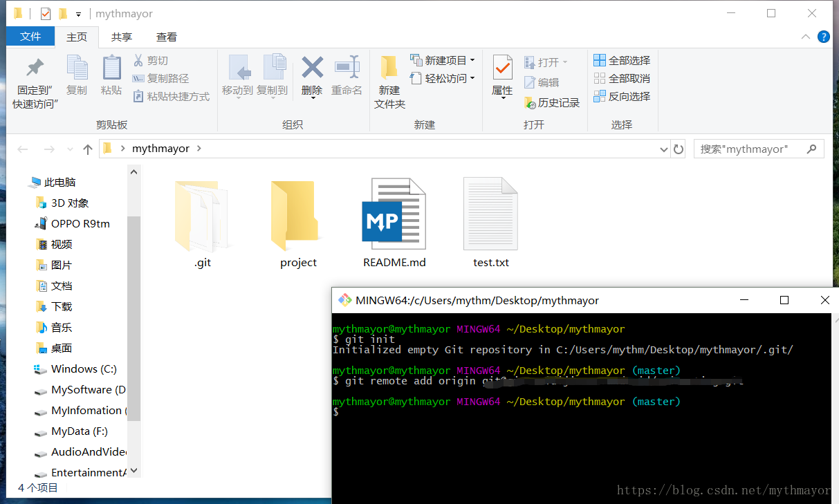
Task: Click the address bar refresh button
Action: pyautogui.click(x=678, y=148)
